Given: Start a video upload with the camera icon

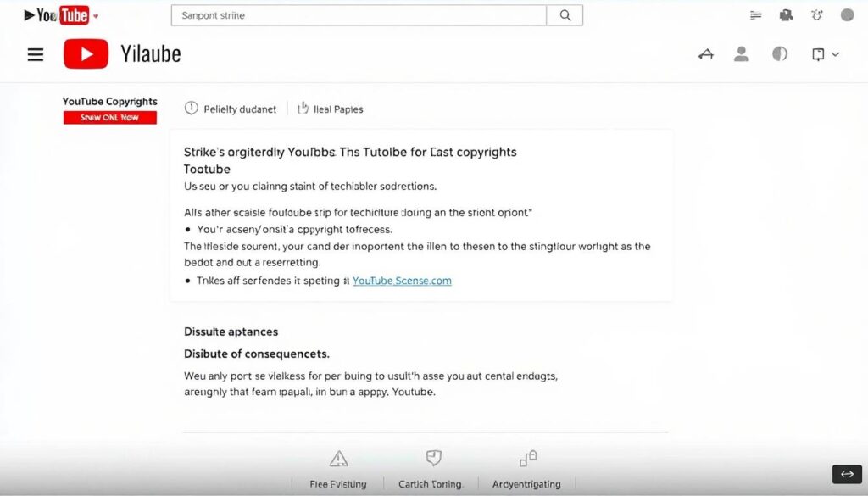Looking at the screenshot, I should [785, 14].
